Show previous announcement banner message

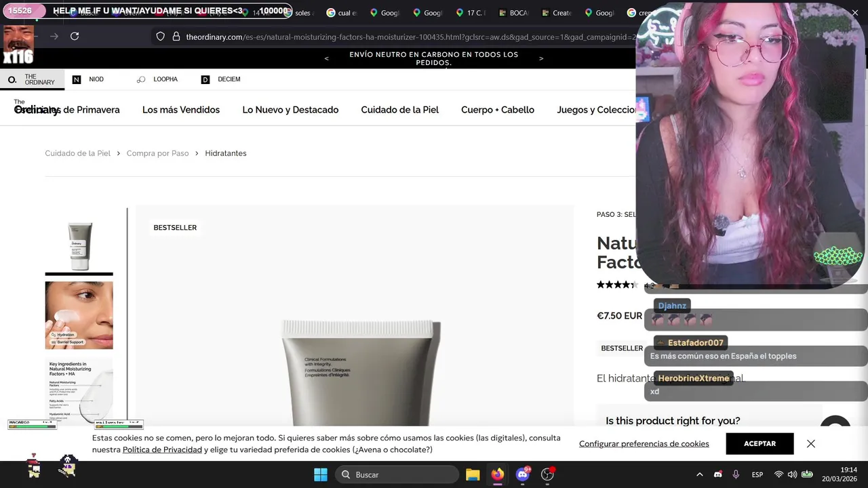click(x=326, y=58)
